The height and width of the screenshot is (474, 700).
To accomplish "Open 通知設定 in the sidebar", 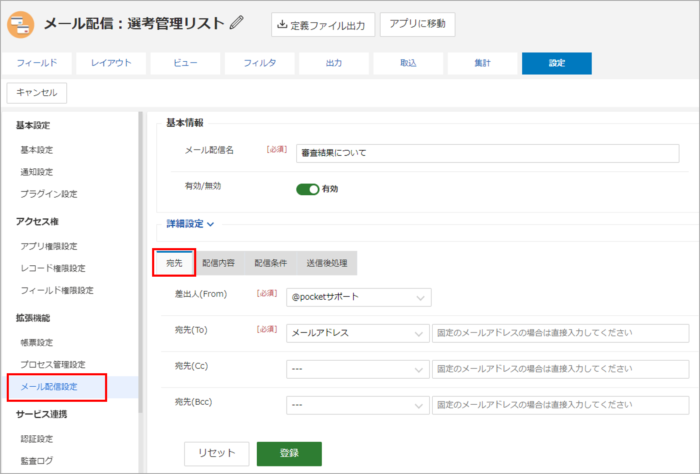I will [37, 172].
